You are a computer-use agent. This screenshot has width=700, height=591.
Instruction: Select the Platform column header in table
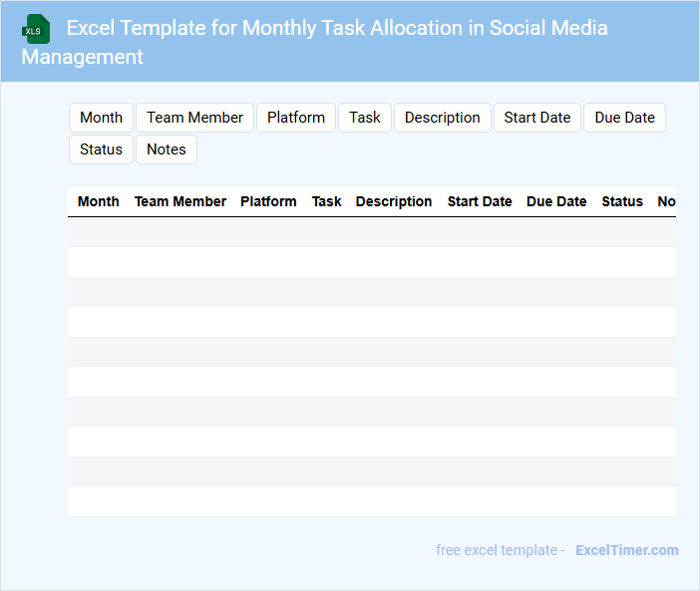[x=268, y=201]
